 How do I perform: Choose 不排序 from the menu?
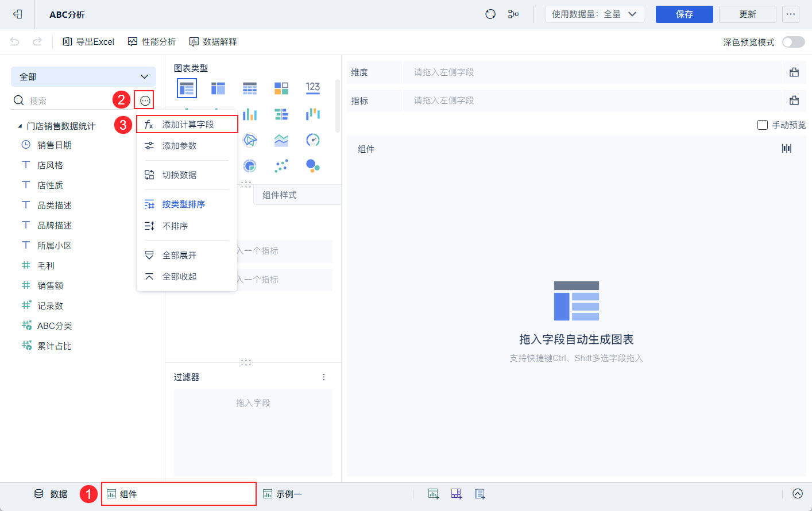[x=187, y=226]
